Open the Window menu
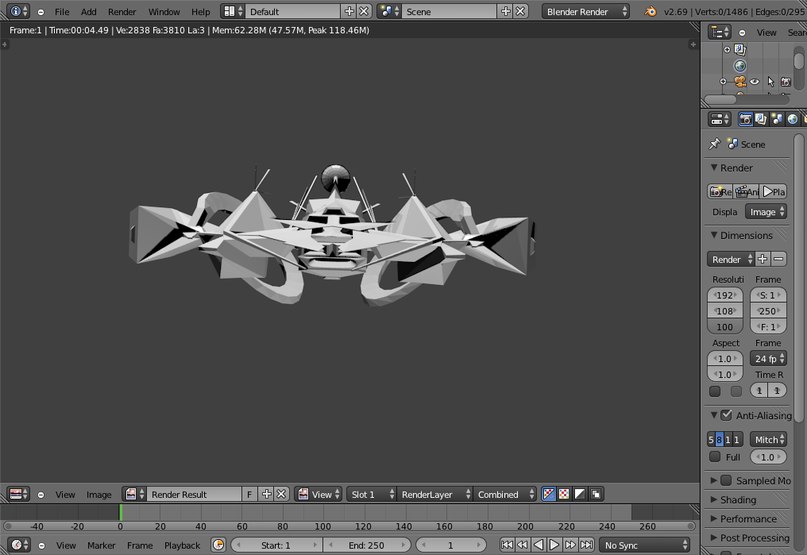Viewport: 807px width, 555px height. [164, 11]
